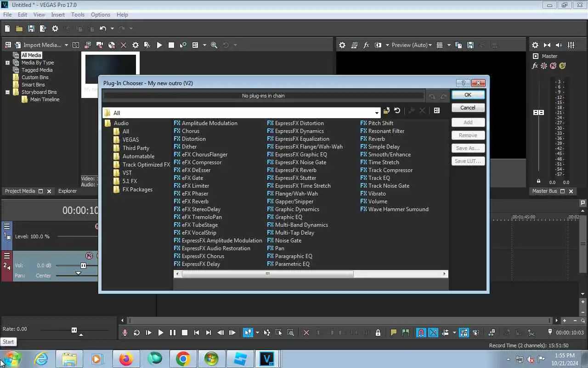Toggle the Dim Output speaker icon
This screenshot has height=368, width=588.
(559, 45)
